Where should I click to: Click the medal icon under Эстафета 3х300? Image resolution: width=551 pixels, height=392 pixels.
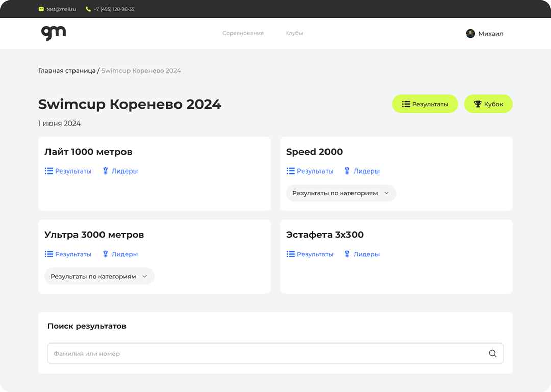[347, 254]
